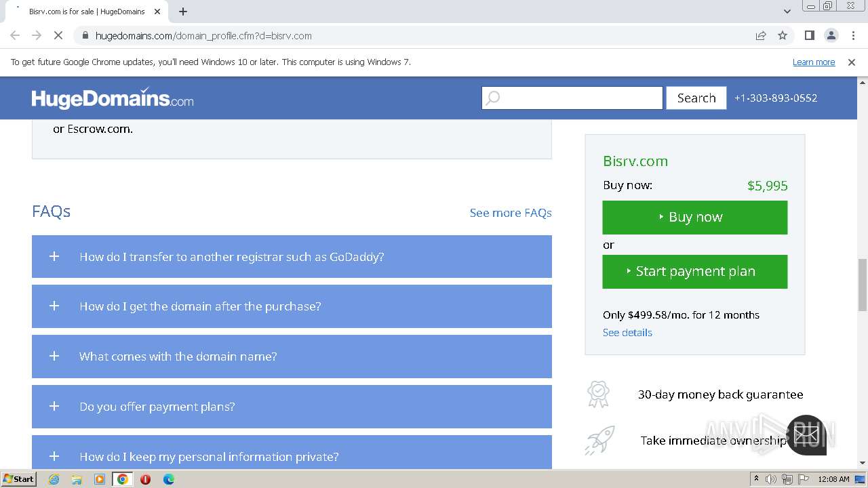Click the FAQs heading

(51, 211)
